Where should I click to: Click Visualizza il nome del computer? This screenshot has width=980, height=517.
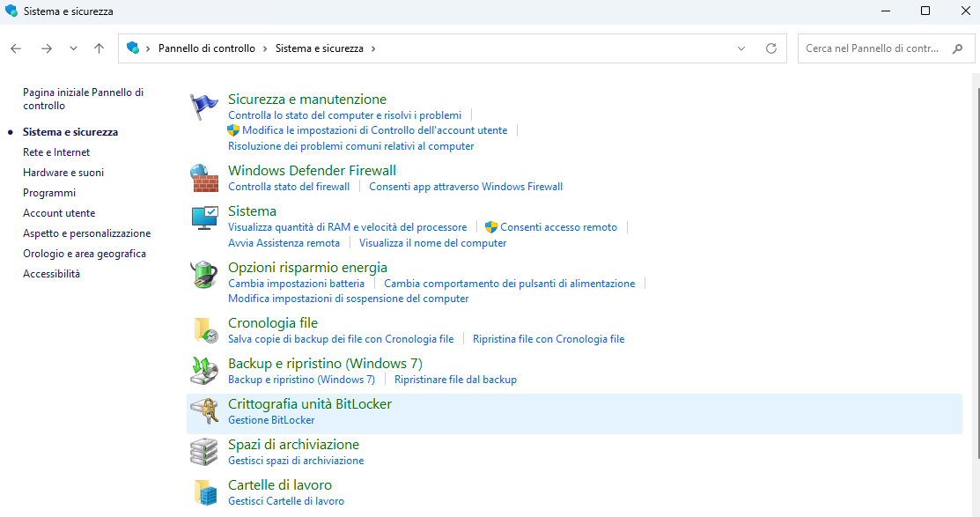(432, 242)
